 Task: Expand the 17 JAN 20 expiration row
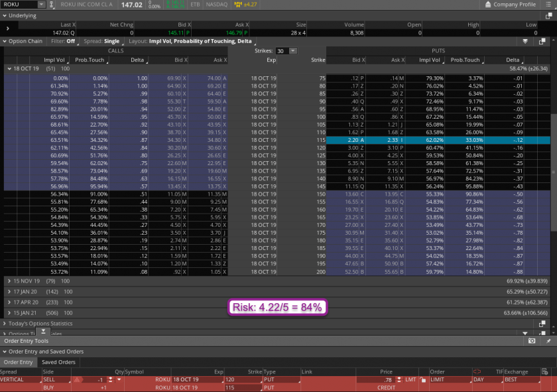[9, 291]
